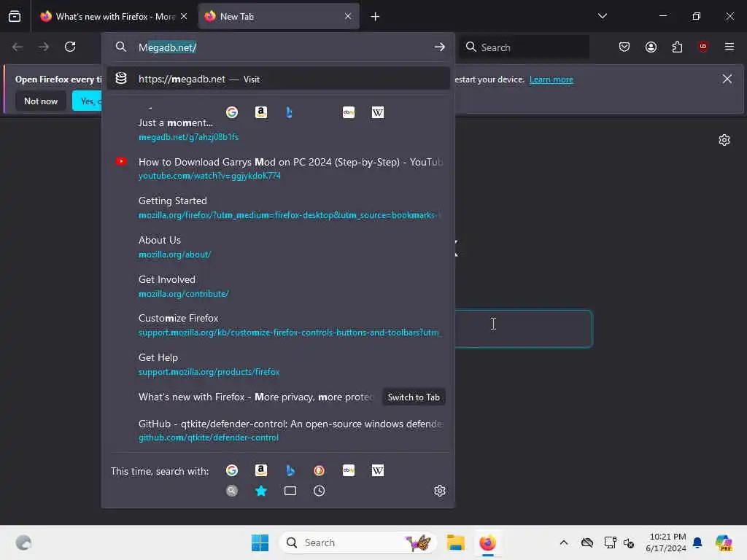Search this time with eBay

click(x=348, y=470)
